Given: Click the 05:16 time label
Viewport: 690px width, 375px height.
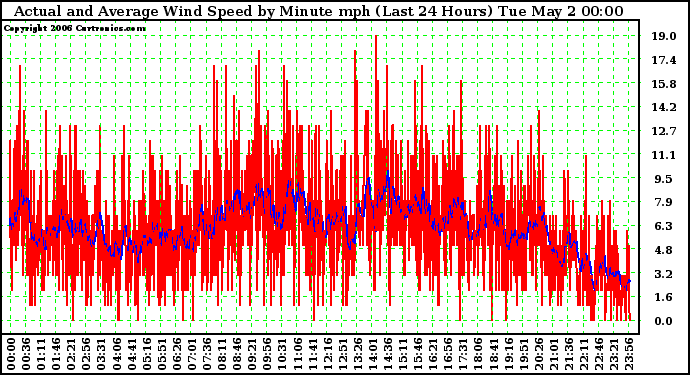Looking at the screenshot, I should point(146,354).
